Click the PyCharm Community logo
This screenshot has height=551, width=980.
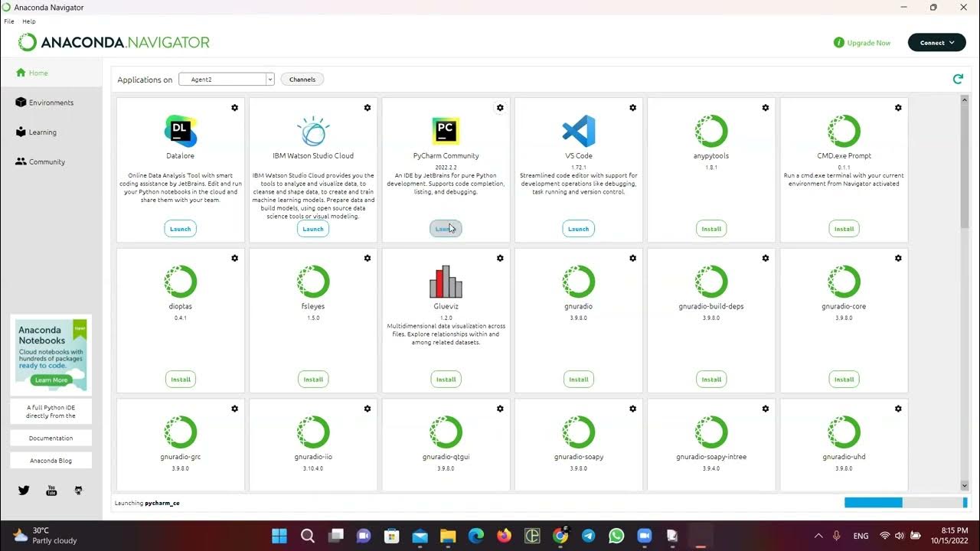coord(446,131)
